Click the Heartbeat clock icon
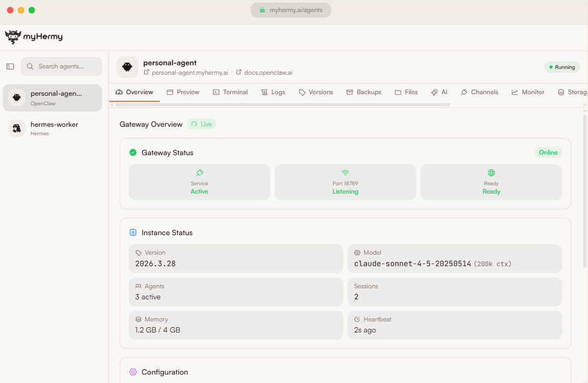588x383 pixels. pos(357,319)
